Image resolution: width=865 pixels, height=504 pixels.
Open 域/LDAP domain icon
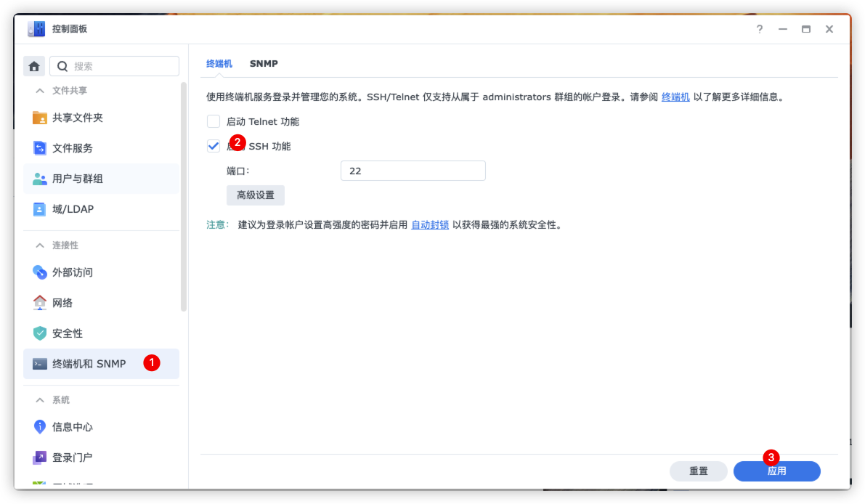click(40, 209)
